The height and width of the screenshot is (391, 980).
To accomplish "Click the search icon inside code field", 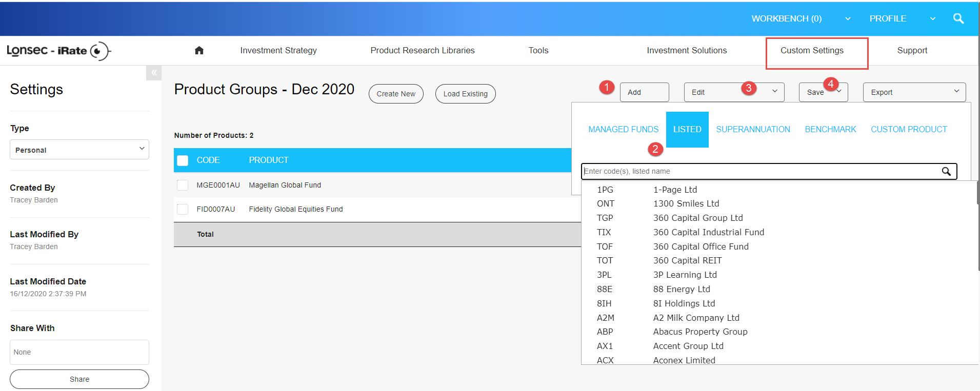I will coord(946,171).
